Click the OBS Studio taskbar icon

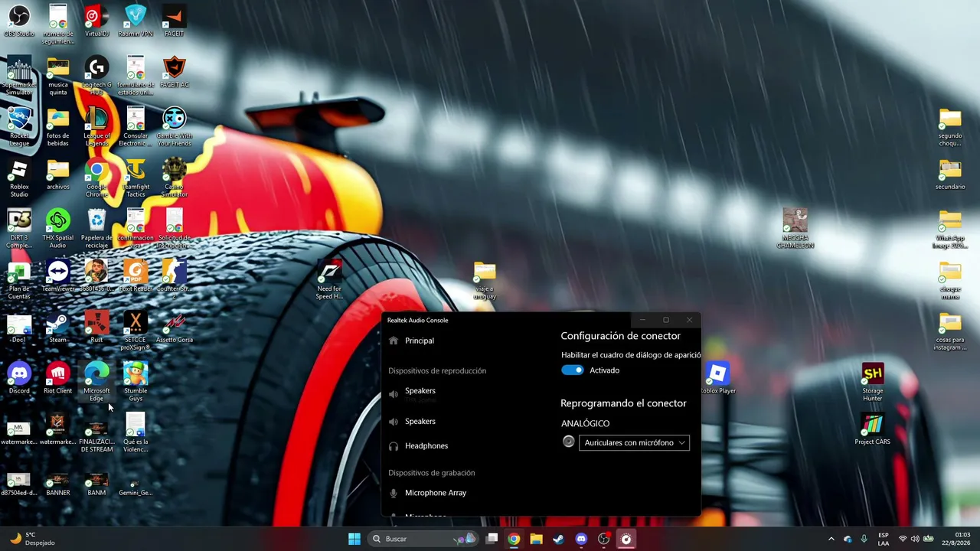point(604,539)
